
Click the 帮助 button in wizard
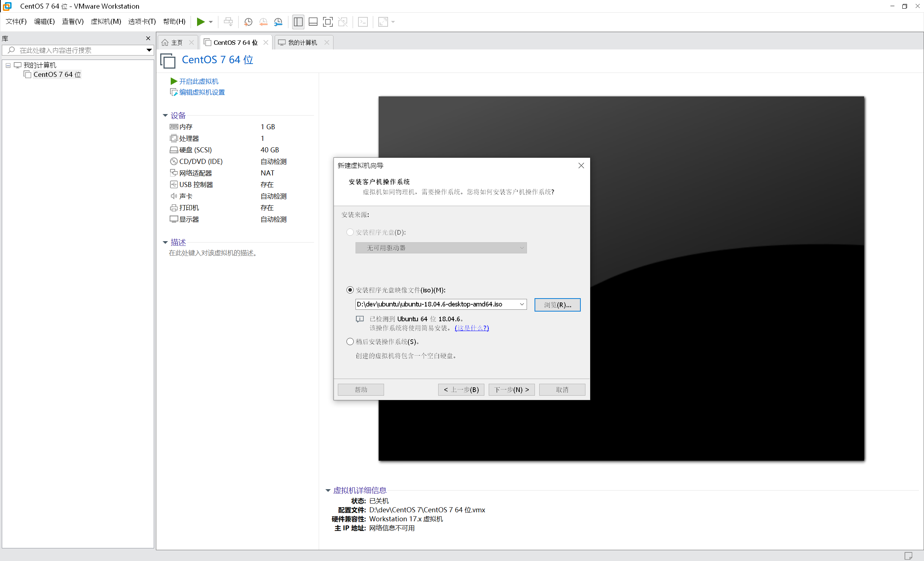pyautogui.click(x=361, y=390)
